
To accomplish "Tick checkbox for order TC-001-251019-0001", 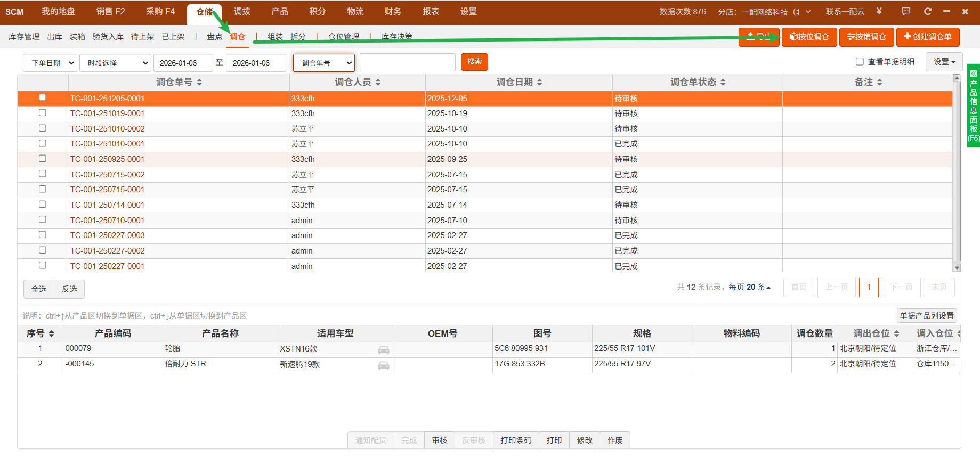I will [x=43, y=113].
